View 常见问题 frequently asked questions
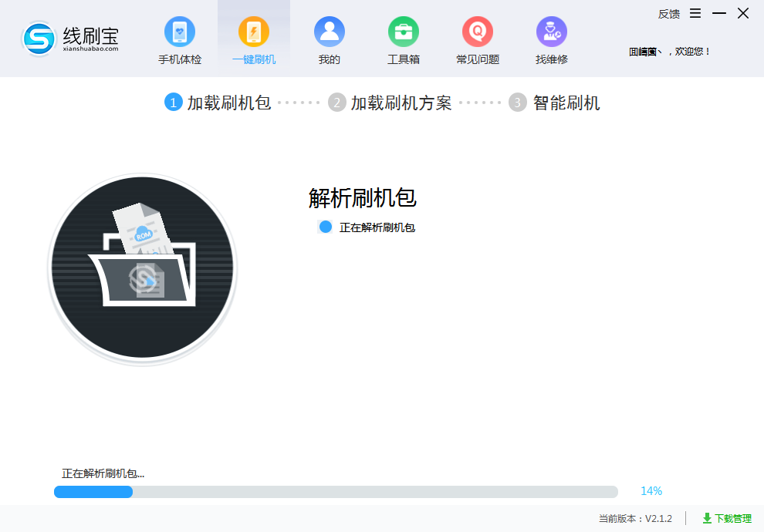 pyautogui.click(x=477, y=37)
